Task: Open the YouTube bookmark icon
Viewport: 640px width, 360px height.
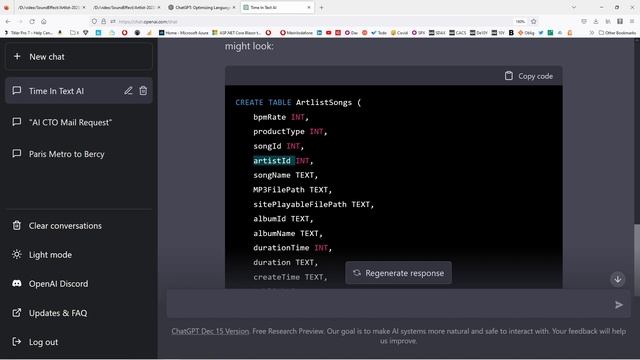Action: click(x=329, y=33)
